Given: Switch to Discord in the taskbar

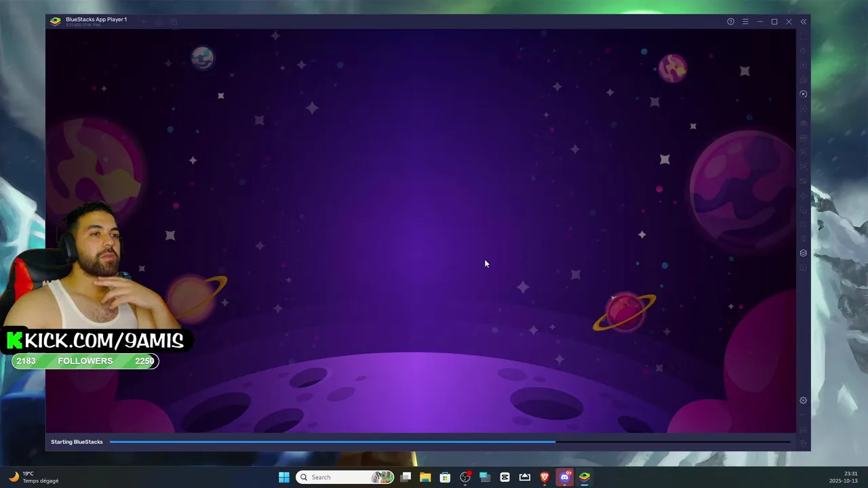Looking at the screenshot, I should click(564, 477).
